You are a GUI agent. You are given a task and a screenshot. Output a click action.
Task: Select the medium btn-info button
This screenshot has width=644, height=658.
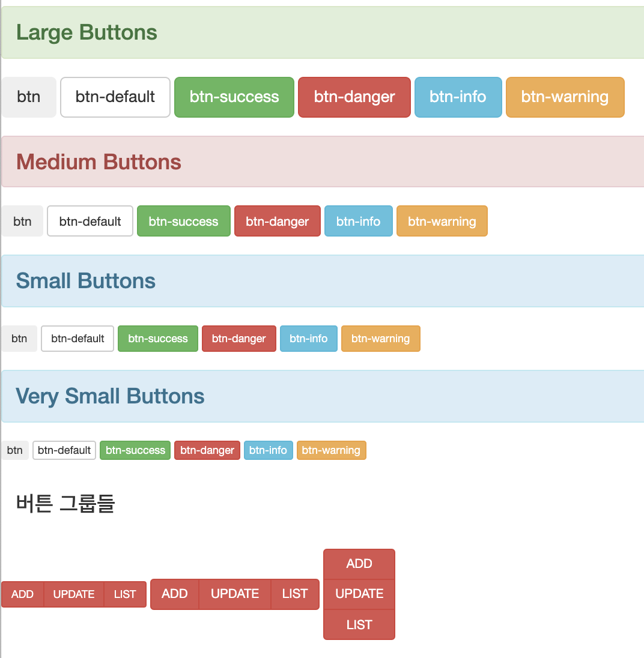point(359,221)
